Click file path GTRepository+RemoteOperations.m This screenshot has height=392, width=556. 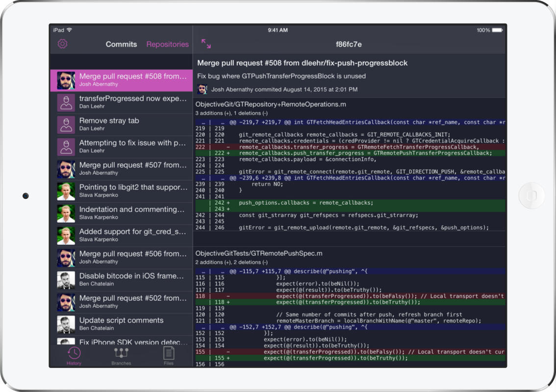[271, 104]
